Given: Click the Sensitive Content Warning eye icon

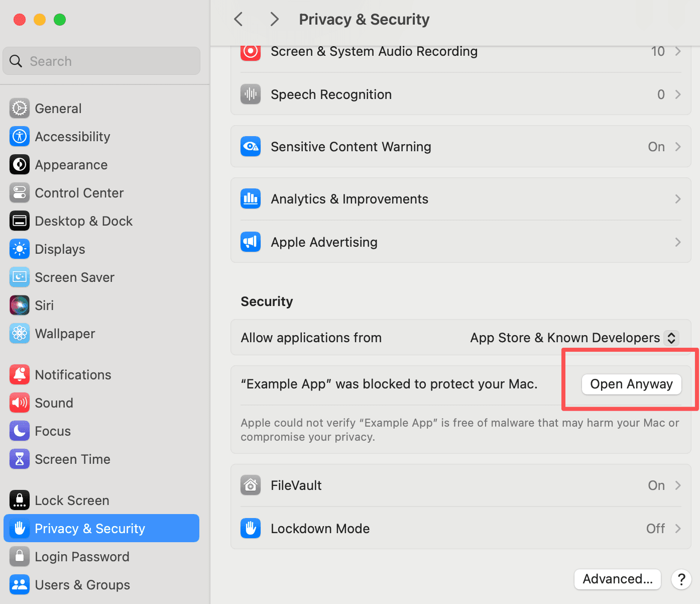Looking at the screenshot, I should (251, 147).
